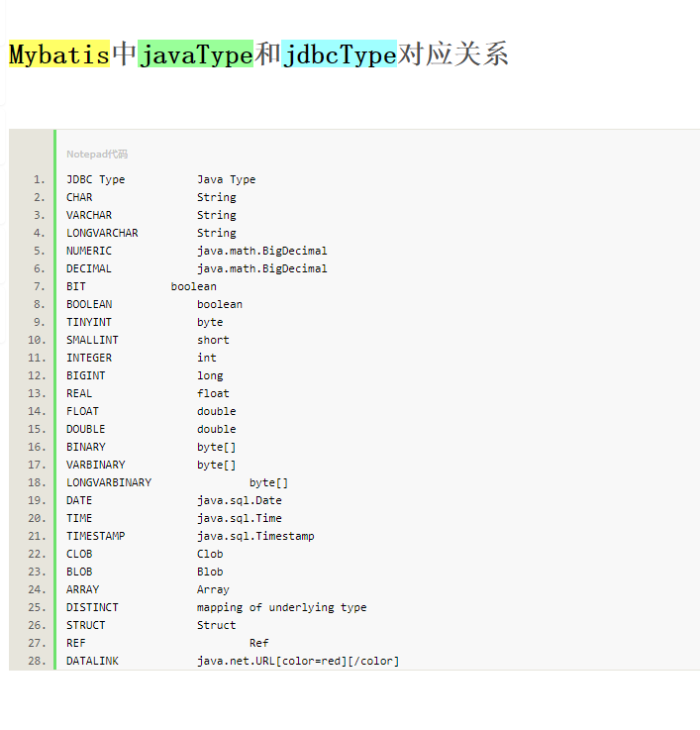The width and height of the screenshot is (700, 730).
Task: Click the Java Type header text
Action: 226,179
